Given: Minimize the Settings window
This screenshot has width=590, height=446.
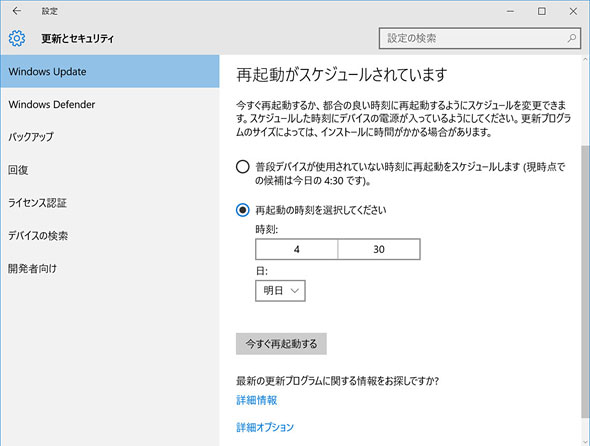Looking at the screenshot, I should point(510,11).
